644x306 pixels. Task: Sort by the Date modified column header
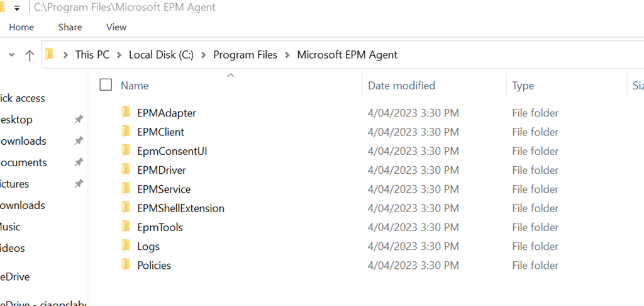coord(401,86)
